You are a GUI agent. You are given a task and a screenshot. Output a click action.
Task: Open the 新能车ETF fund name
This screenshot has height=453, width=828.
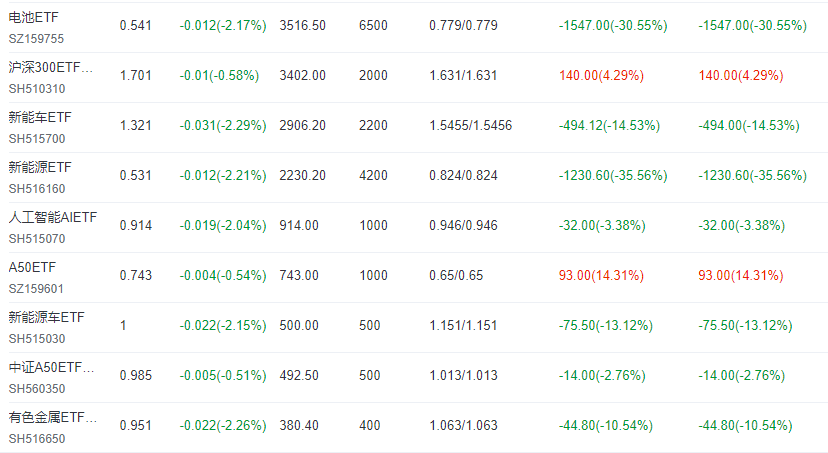(x=40, y=117)
